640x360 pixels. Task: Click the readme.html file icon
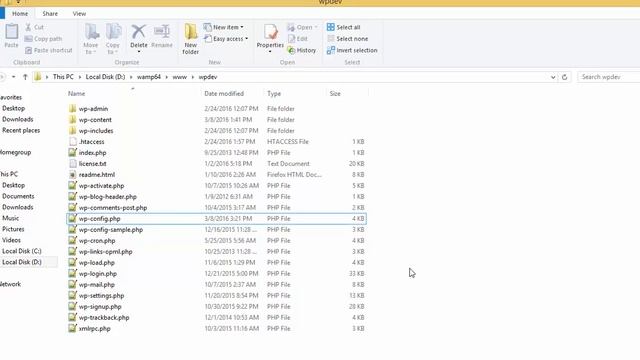point(72,175)
